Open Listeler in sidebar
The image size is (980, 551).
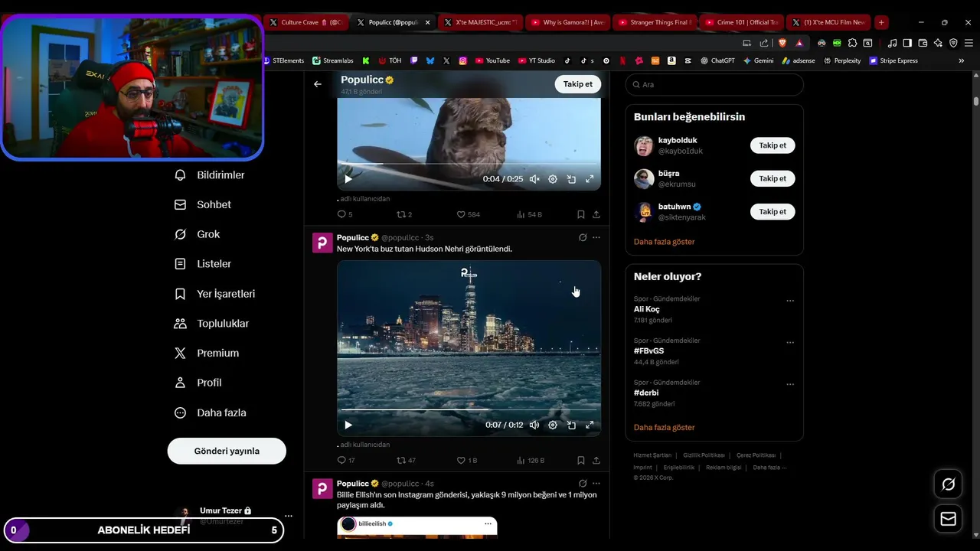point(203,264)
